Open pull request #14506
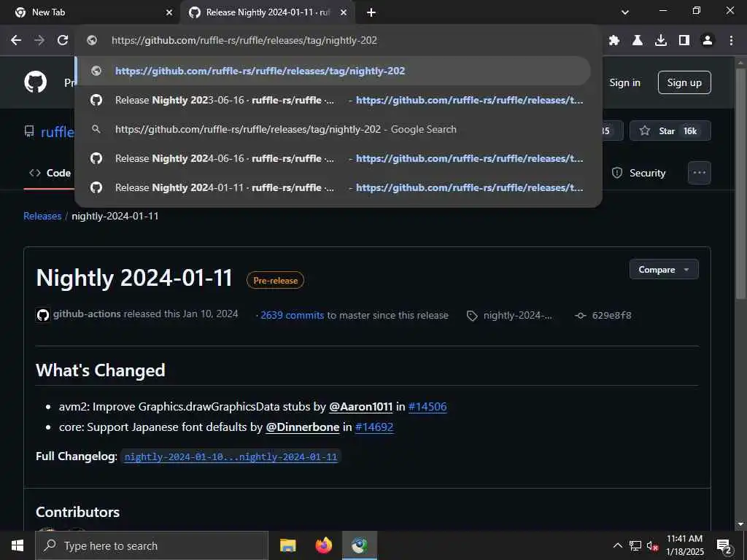This screenshot has height=560, width=747. tap(427, 407)
